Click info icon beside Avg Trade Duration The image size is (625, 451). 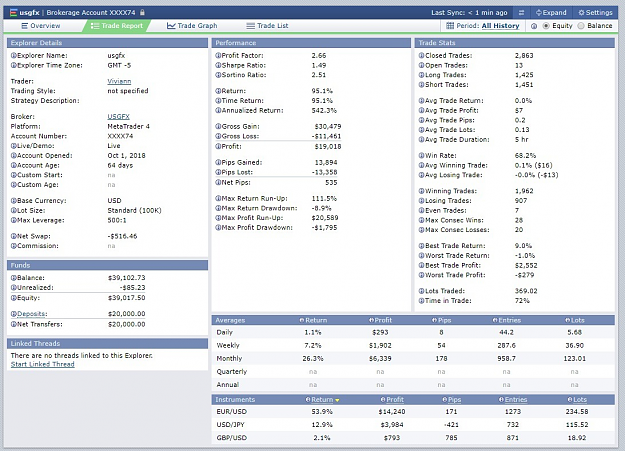[x=421, y=139]
